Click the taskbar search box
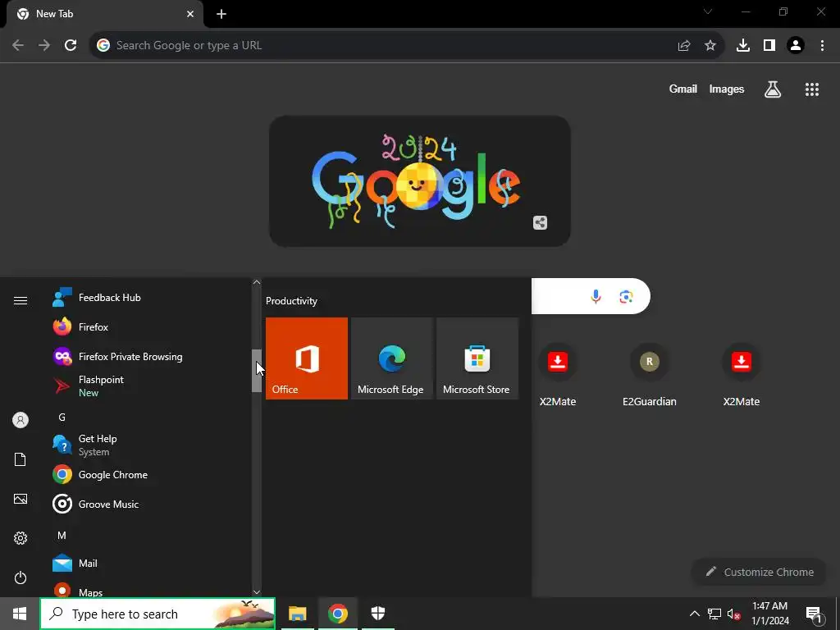The width and height of the screenshot is (840, 630). tap(157, 614)
